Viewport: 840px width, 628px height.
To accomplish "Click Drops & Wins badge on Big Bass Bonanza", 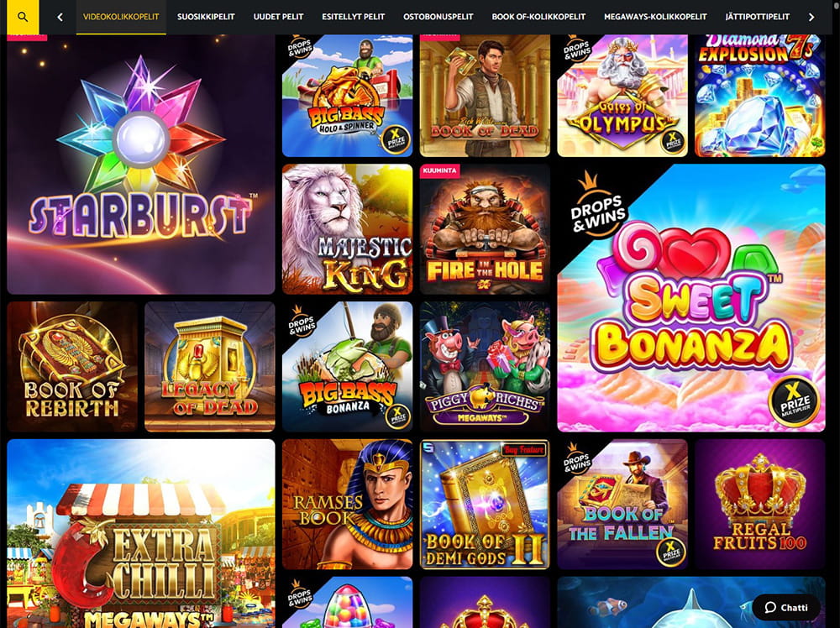I will coord(301,321).
